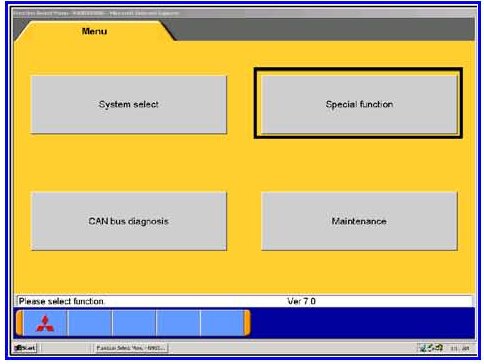Open the System select function
The height and width of the screenshot is (364, 484).
(129, 105)
